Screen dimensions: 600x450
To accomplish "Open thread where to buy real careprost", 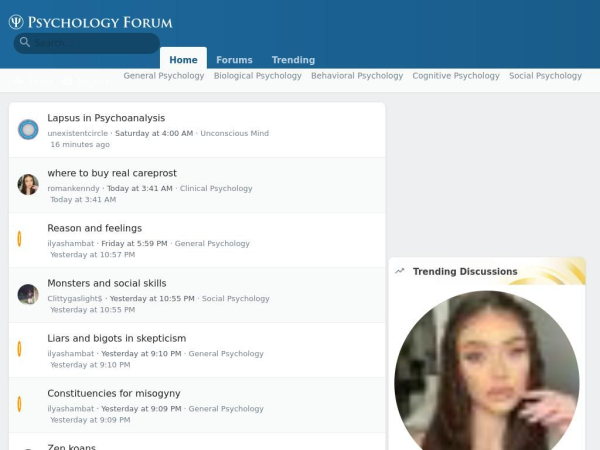I will [112, 173].
